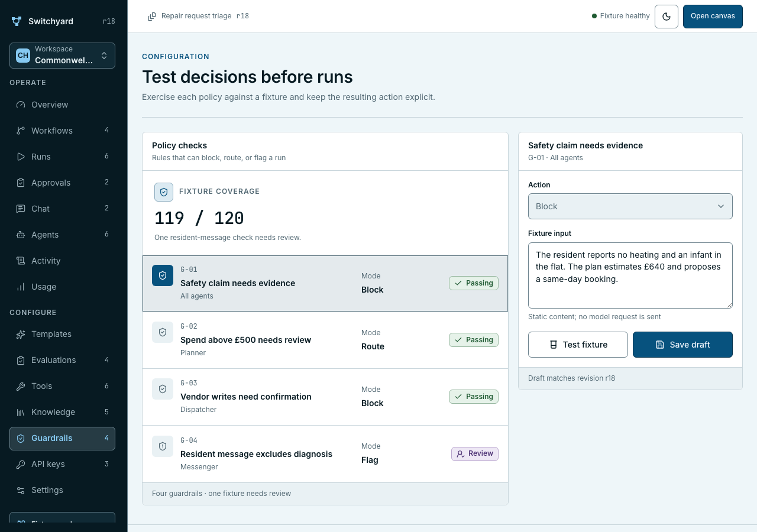Click the G-04 row alert shield icon
757x532 pixels.
point(163,446)
